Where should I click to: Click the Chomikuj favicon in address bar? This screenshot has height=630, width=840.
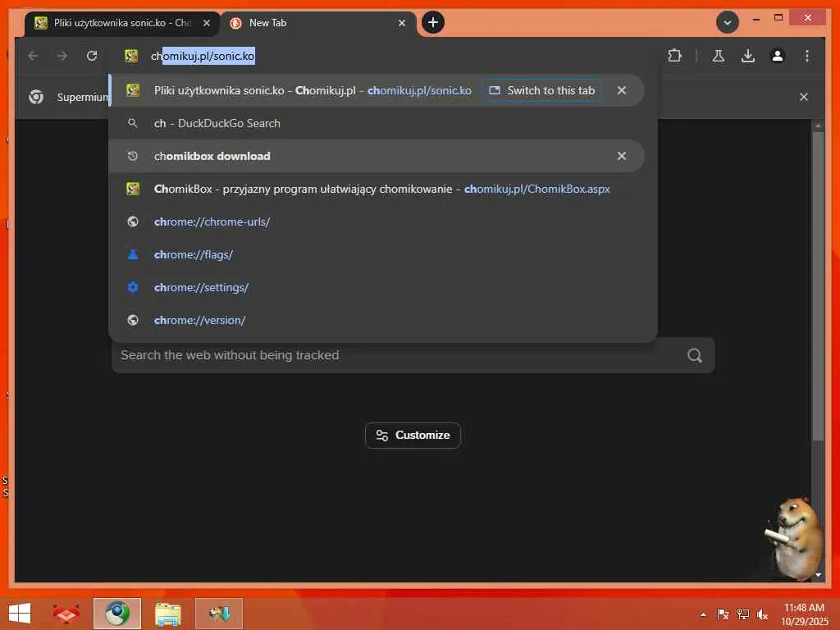[131, 56]
